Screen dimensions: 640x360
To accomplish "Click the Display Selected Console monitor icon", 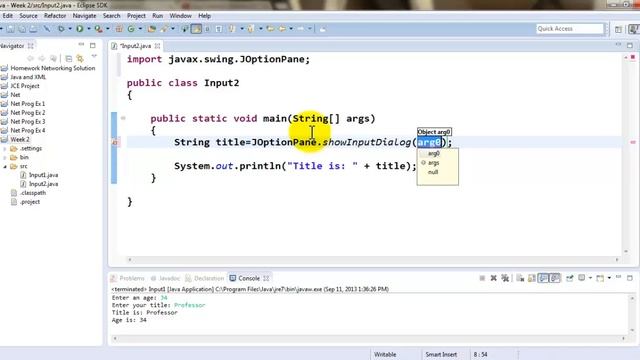I will [582, 278].
